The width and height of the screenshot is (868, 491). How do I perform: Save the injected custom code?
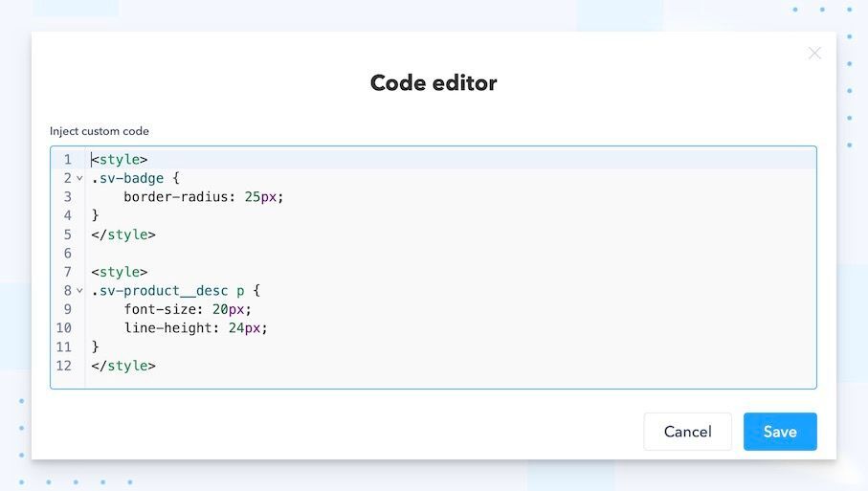779,432
